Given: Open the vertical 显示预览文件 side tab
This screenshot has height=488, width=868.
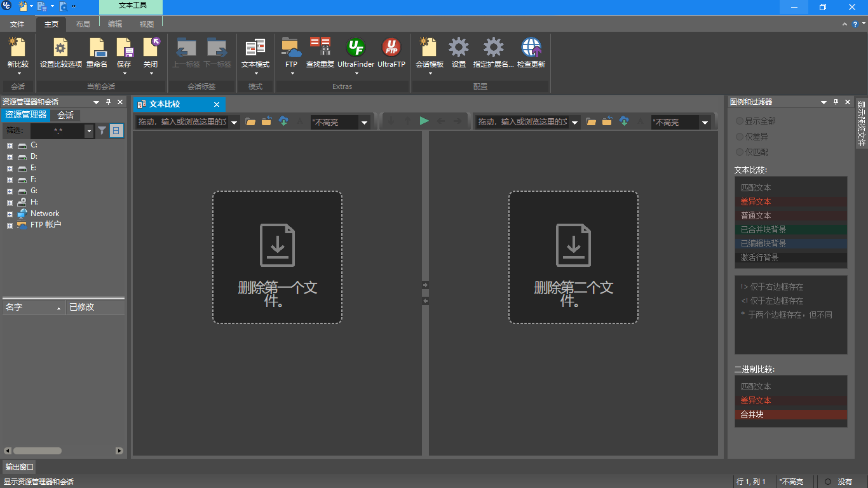Looking at the screenshot, I should tap(861, 123).
